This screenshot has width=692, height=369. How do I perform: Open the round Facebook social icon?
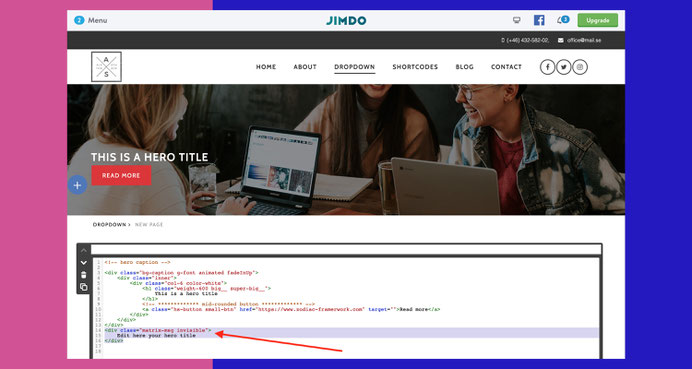pyautogui.click(x=547, y=67)
